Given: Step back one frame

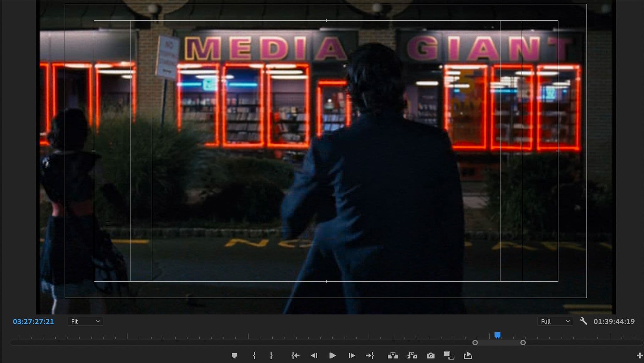Looking at the screenshot, I should click(314, 355).
